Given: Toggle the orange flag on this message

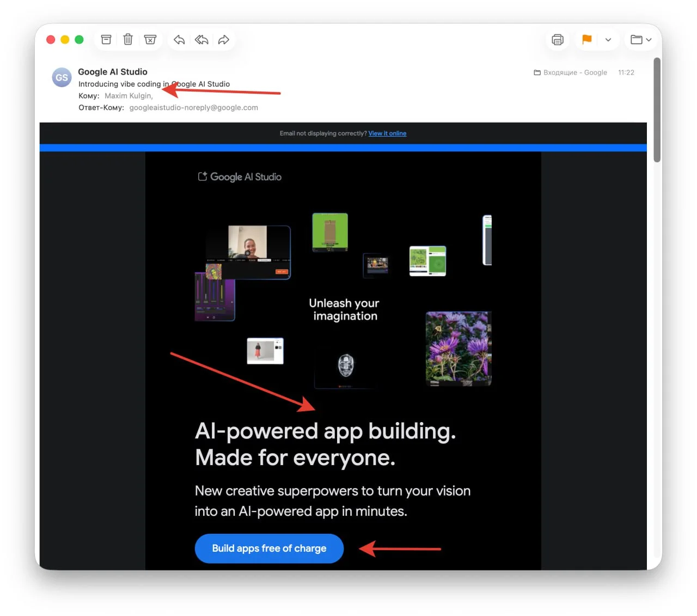Looking at the screenshot, I should 586,40.
